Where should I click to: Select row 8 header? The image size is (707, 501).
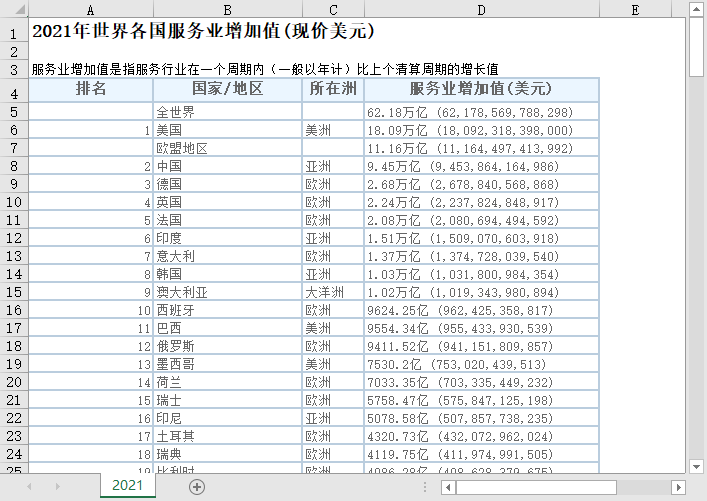click(x=14, y=166)
